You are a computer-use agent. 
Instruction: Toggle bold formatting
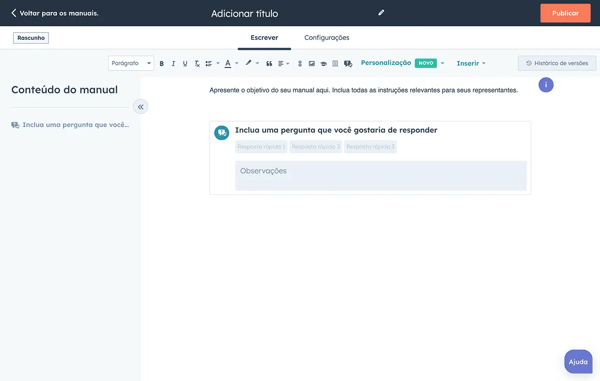click(161, 64)
